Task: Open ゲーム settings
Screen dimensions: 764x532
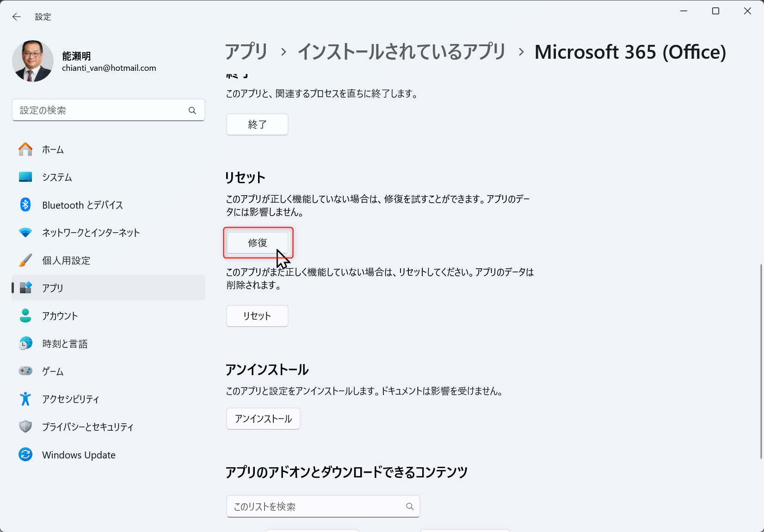Action: coord(108,371)
